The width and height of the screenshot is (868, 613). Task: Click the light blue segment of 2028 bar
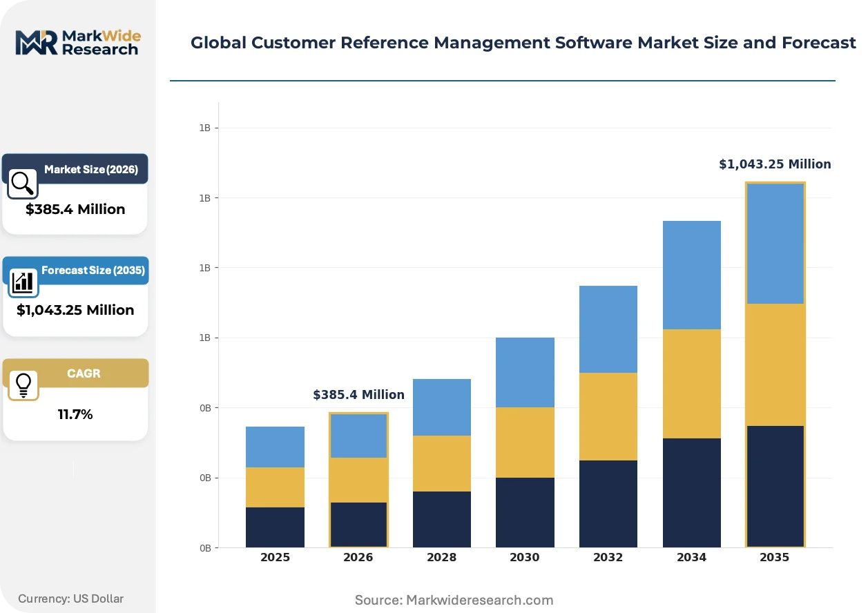[441, 407]
